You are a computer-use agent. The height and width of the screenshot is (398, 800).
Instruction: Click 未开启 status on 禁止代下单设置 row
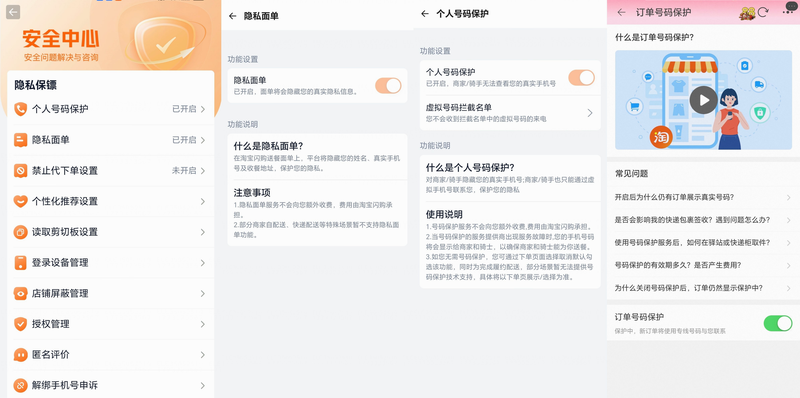coord(184,170)
